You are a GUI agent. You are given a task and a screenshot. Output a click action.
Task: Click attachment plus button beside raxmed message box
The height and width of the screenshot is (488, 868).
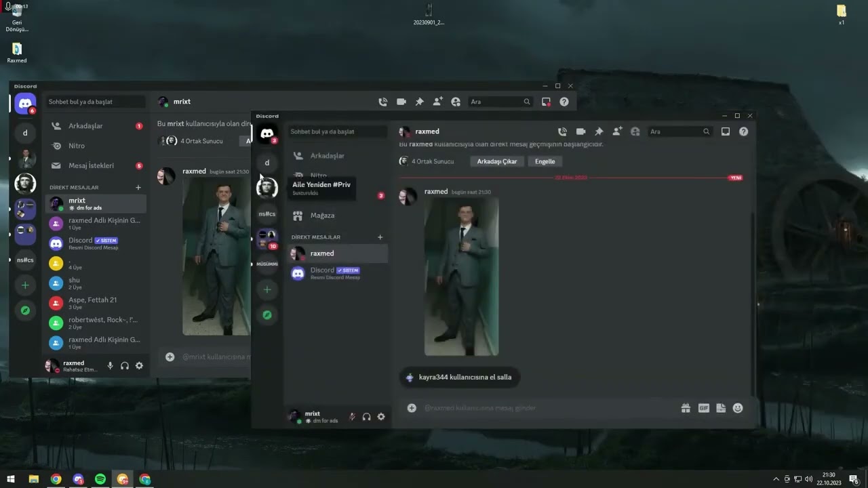point(412,408)
